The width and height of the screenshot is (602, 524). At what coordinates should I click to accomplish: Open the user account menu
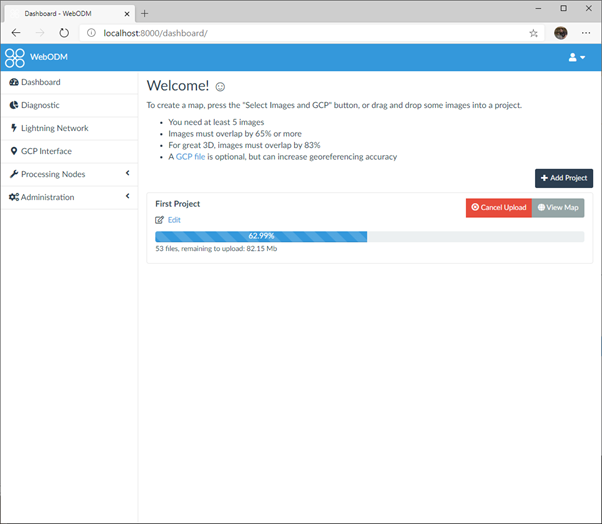[577, 57]
